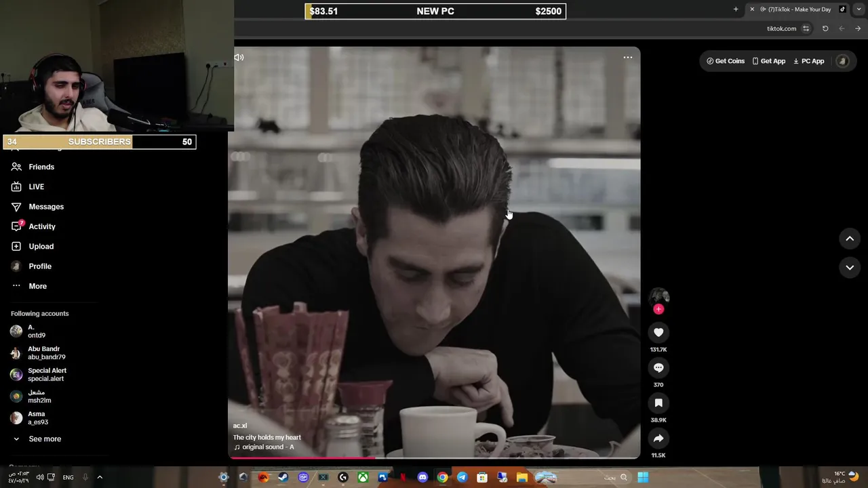Viewport: 868px width, 488px height.
Task: Open the ac.xl creator name on video
Action: point(240,426)
